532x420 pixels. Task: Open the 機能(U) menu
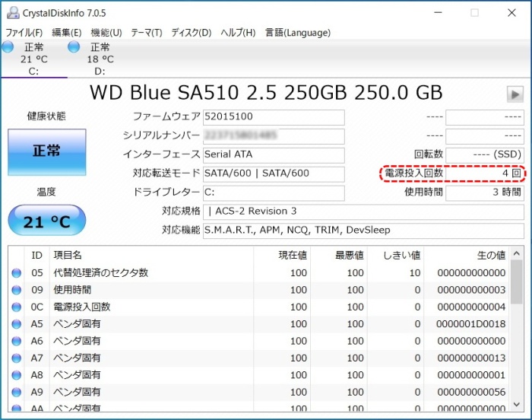click(106, 33)
